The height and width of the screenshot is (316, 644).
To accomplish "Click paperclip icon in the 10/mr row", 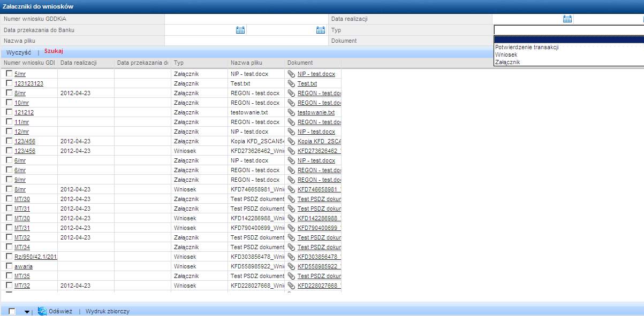I will pos(291,103).
